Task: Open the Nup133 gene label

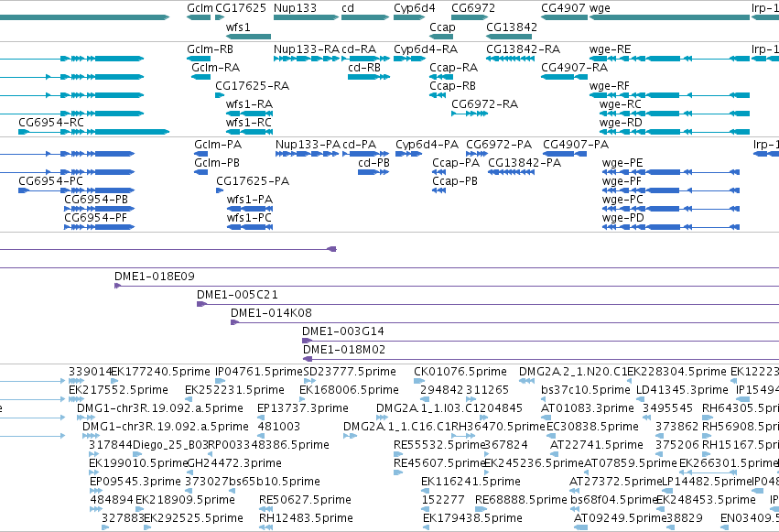Action: [x=295, y=8]
